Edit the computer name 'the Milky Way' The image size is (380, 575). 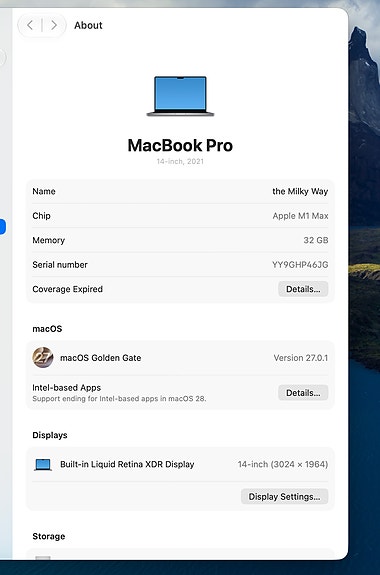pos(300,191)
